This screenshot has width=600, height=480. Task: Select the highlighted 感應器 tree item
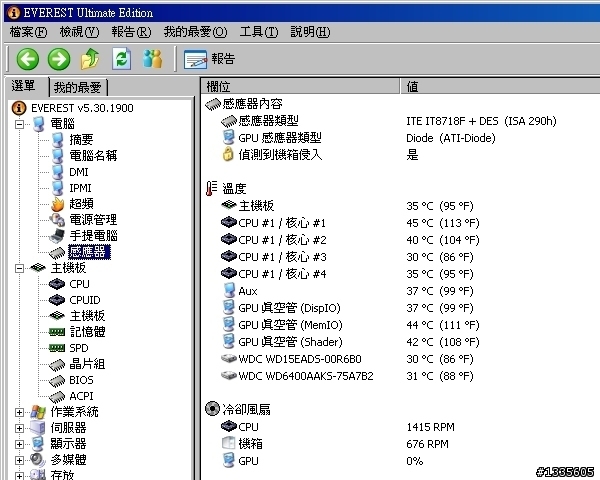coord(89,252)
